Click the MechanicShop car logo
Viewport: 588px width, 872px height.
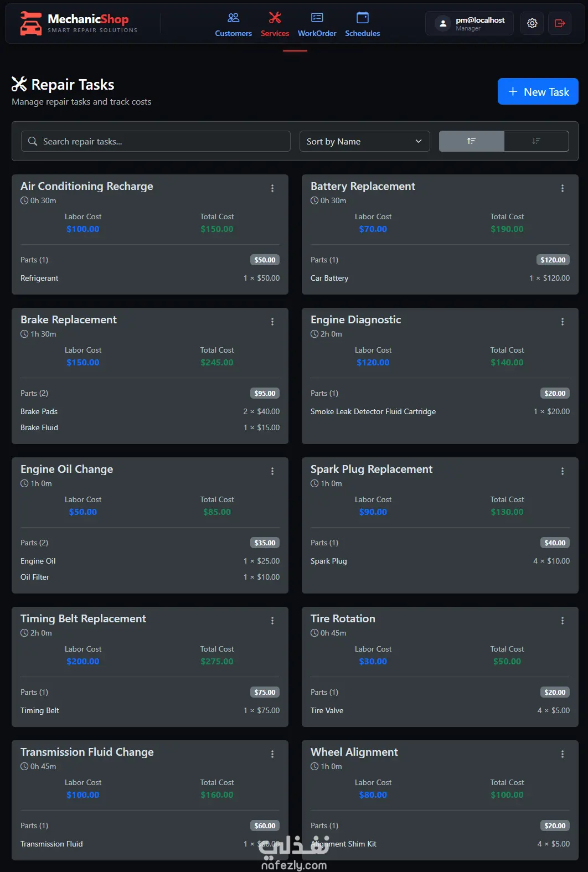pos(30,23)
